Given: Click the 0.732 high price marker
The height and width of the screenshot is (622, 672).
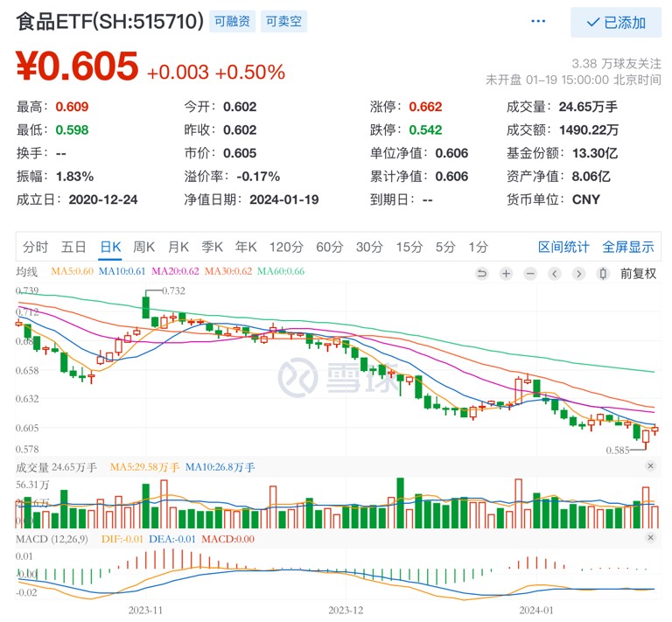Looking at the screenshot, I should [173, 290].
